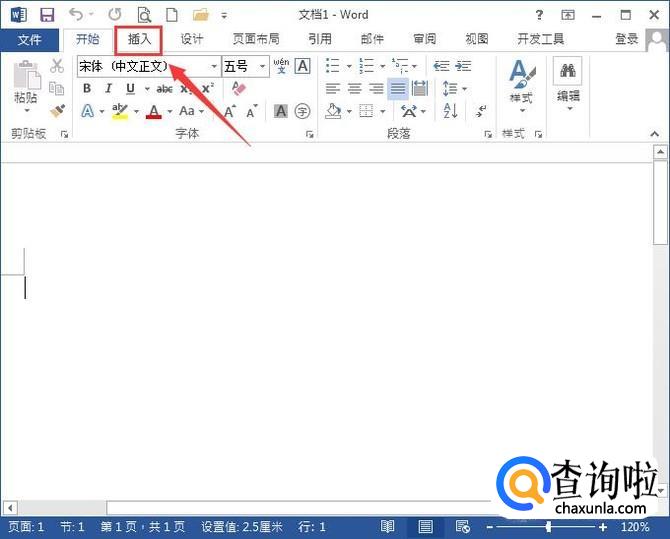This screenshot has height=539, width=670.
Task: Click the Save icon in quick access toolbar
Action: coord(46,15)
